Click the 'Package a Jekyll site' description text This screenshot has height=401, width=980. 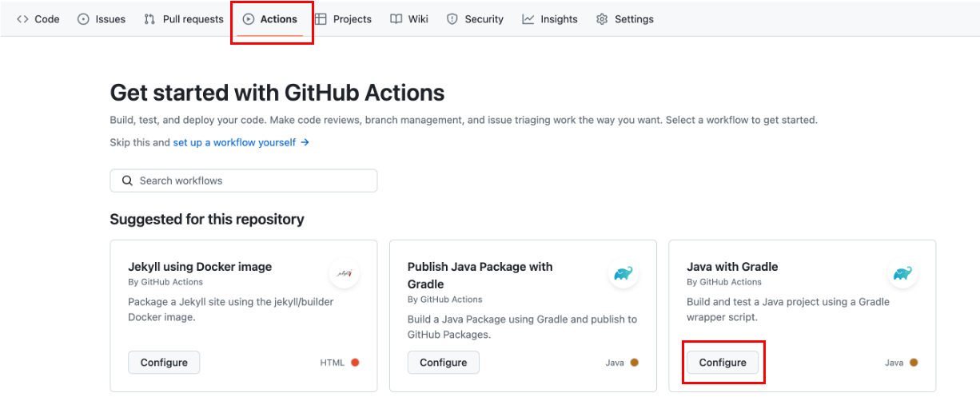click(x=231, y=310)
